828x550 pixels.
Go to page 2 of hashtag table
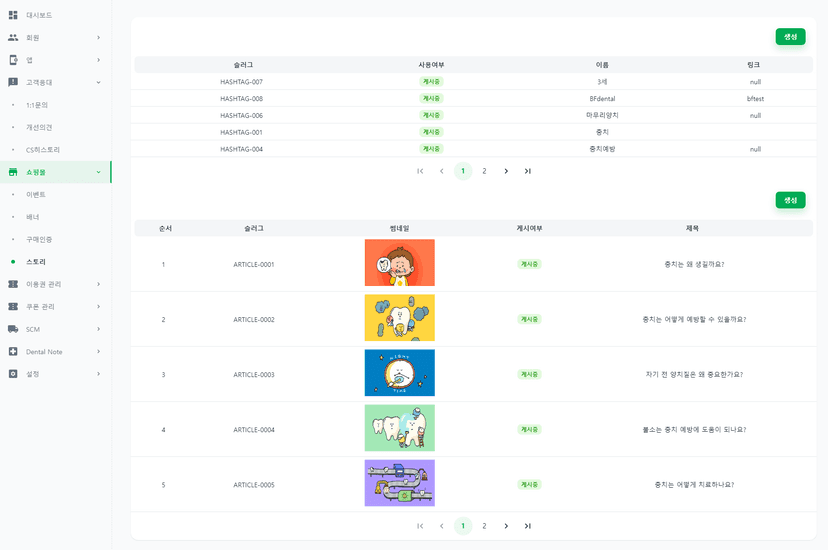coord(484,171)
